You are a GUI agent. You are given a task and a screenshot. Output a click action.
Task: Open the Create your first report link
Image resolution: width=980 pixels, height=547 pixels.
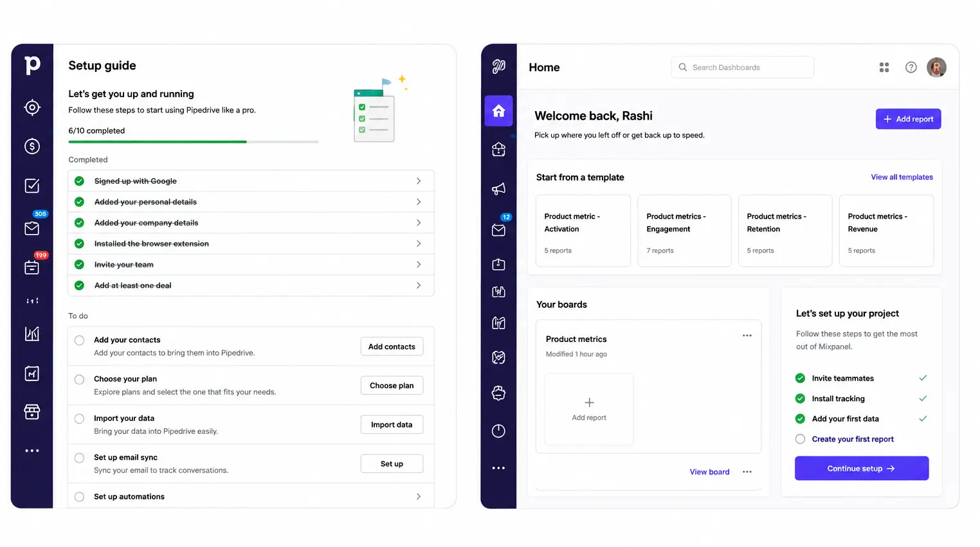[853, 439]
